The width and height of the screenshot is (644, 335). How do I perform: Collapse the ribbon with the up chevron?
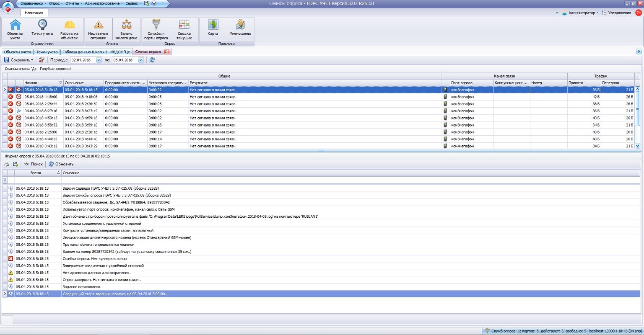tap(557, 13)
